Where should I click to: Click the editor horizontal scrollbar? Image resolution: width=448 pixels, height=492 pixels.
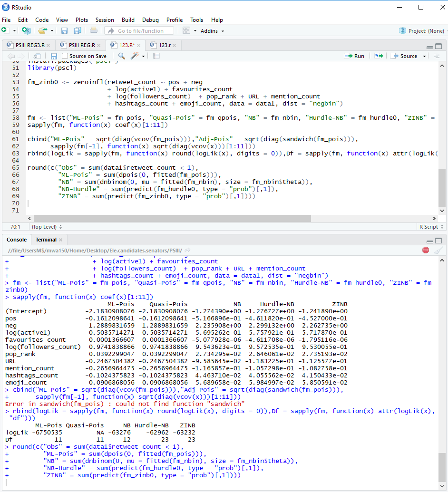coord(172,218)
